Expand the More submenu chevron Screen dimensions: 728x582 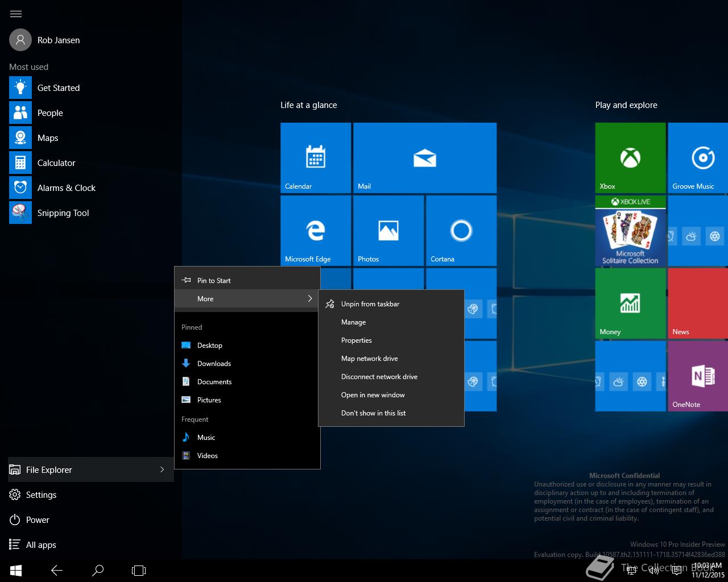pyautogui.click(x=310, y=298)
